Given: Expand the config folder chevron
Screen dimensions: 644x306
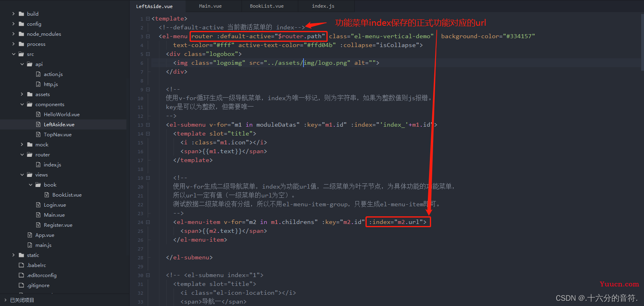Looking at the screenshot, I should (x=13, y=24).
